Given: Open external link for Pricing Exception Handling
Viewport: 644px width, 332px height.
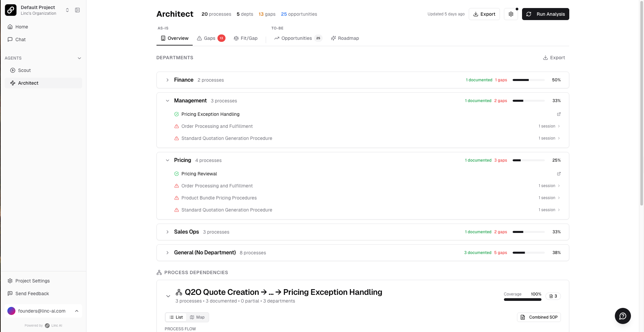Looking at the screenshot, I should pyautogui.click(x=559, y=114).
